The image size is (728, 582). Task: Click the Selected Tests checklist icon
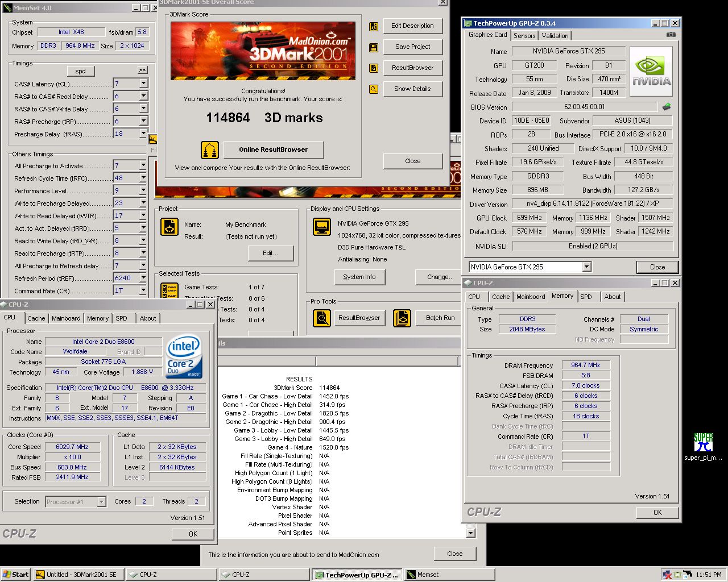(x=169, y=290)
